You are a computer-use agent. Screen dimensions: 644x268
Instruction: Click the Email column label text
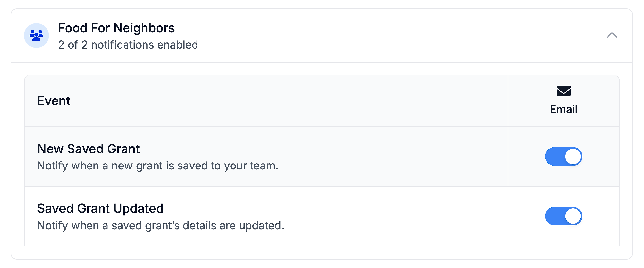coord(564,109)
